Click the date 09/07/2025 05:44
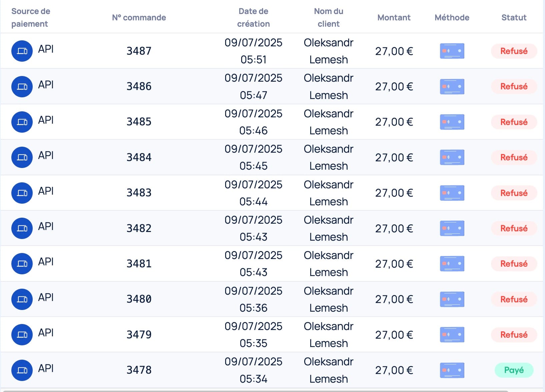Image resolution: width=545 pixels, height=392 pixels. click(x=253, y=193)
